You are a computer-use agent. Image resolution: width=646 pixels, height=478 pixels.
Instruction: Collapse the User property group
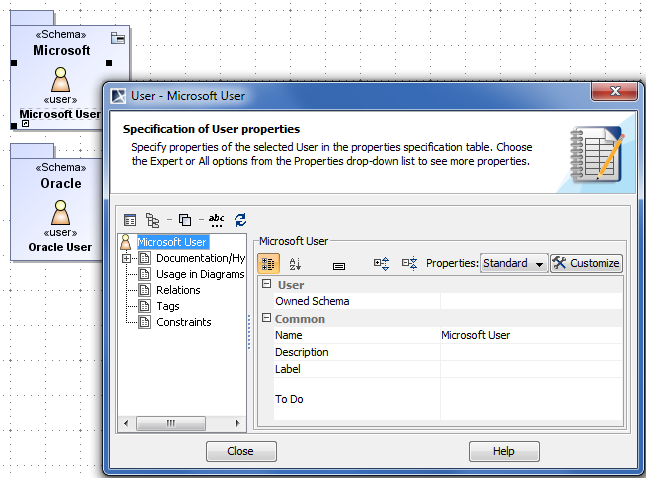pos(267,284)
